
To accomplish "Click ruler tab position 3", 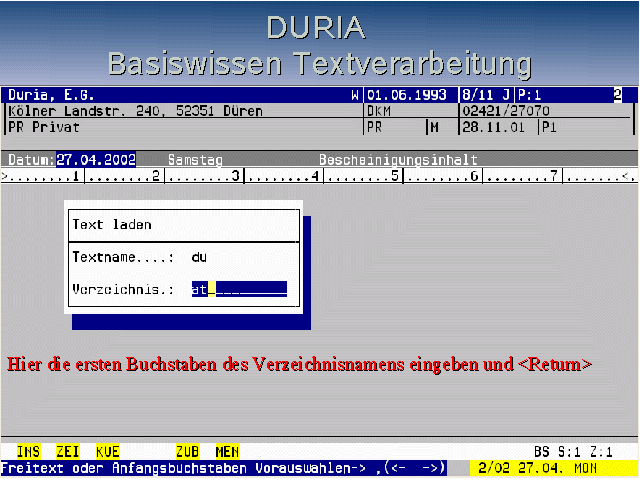I will tap(236, 176).
